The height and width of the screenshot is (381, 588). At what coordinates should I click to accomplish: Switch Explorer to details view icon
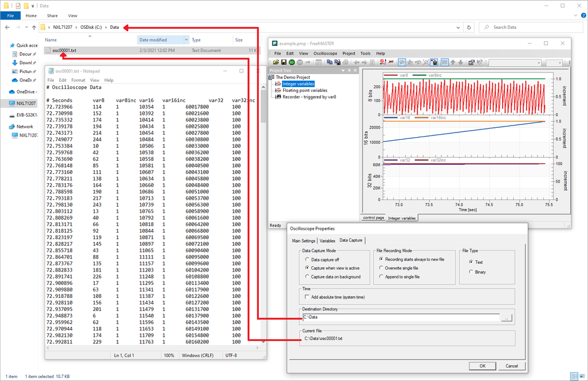574,376
